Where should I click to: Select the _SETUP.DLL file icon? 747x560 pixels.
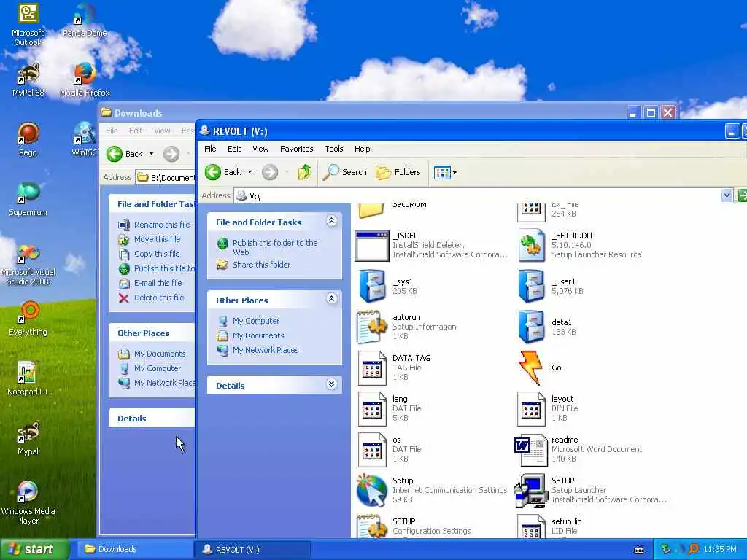(531, 245)
